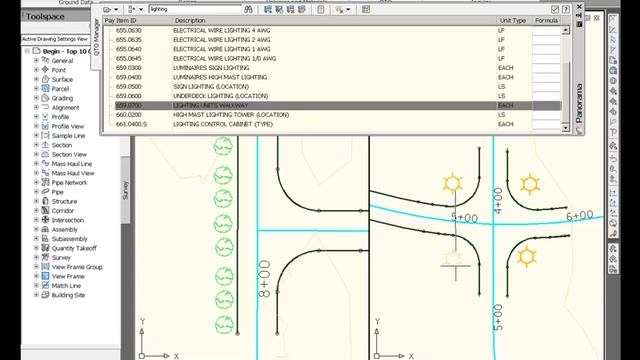
Task: Click the pay item list scroll up arrow
Action: point(565,30)
